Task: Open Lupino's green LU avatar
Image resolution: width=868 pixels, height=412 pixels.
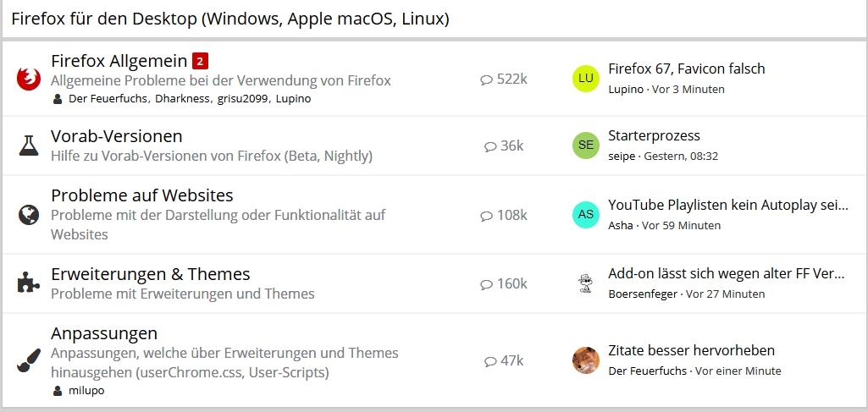Action: tap(586, 79)
